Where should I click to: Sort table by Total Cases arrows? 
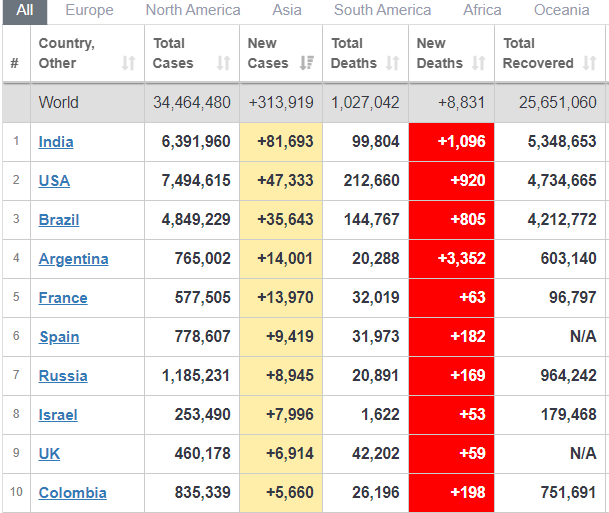coord(223,63)
